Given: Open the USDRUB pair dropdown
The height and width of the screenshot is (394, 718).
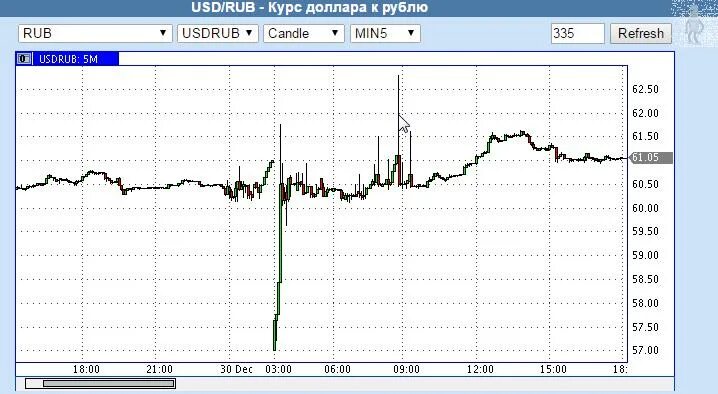Looking at the screenshot, I should 218,33.
